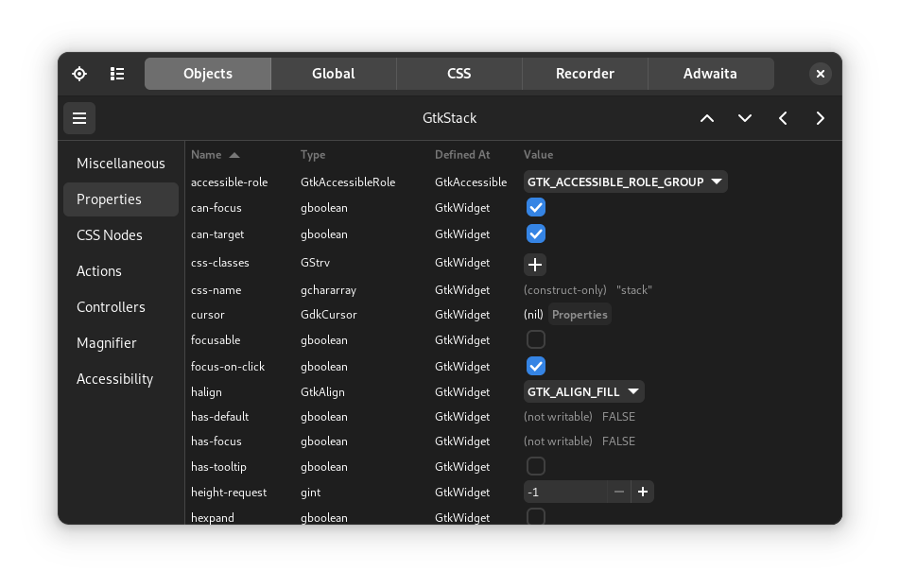Go to the next object using the right arrow
This screenshot has height=588, width=900.
pos(821,117)
